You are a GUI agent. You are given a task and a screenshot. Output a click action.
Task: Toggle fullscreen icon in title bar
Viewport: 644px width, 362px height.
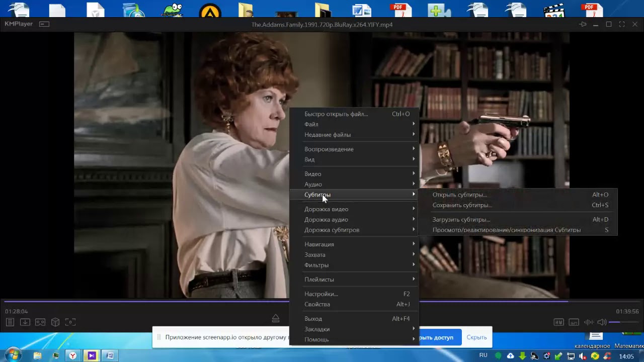pyautogui.click(x=622, y=24)
